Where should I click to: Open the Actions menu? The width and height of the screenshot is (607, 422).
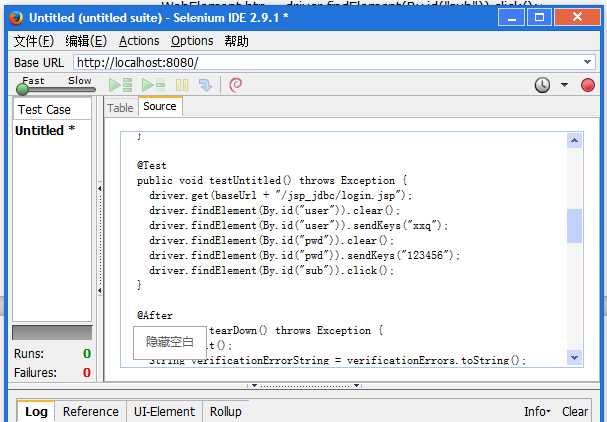tap(139, 41)
